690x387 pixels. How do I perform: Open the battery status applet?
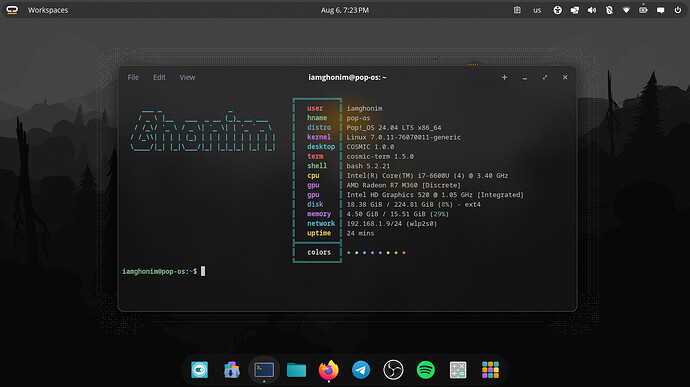point(643,9)
